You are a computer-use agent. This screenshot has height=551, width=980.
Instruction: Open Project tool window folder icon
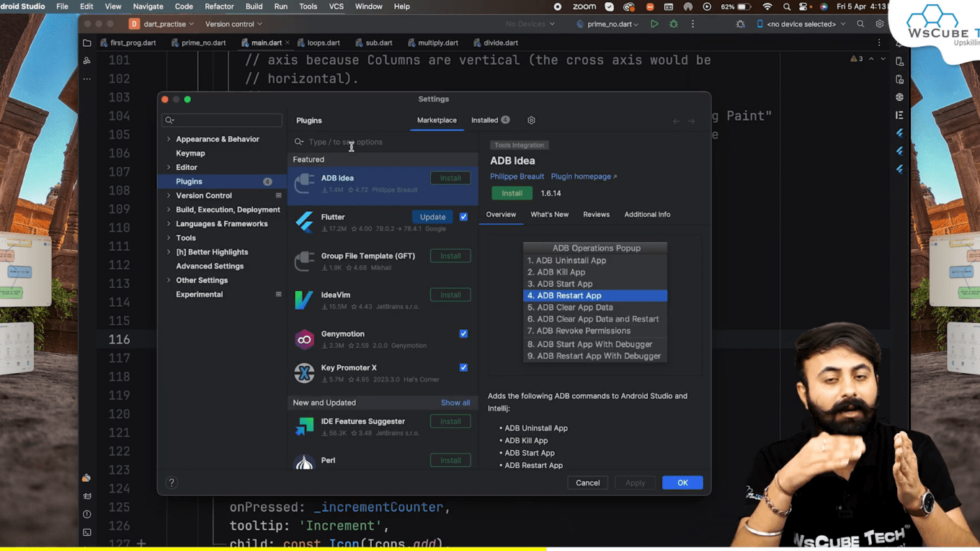click(x=87, y=42)
